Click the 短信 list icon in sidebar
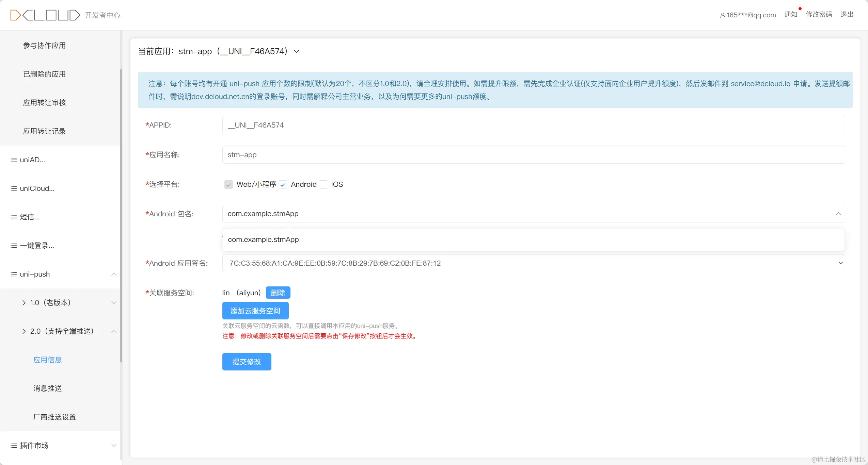This screenshot has width=868, height=465. [x=14, y=217]
